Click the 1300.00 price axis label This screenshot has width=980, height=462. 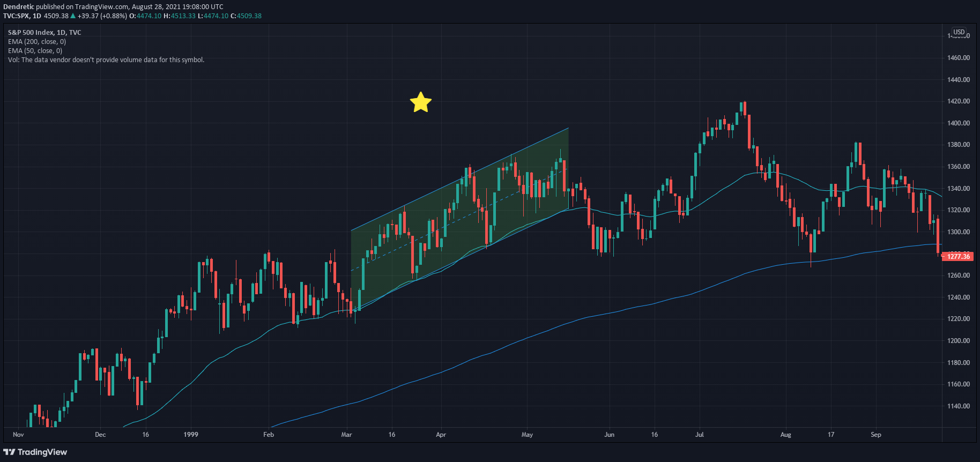(959, 232)
